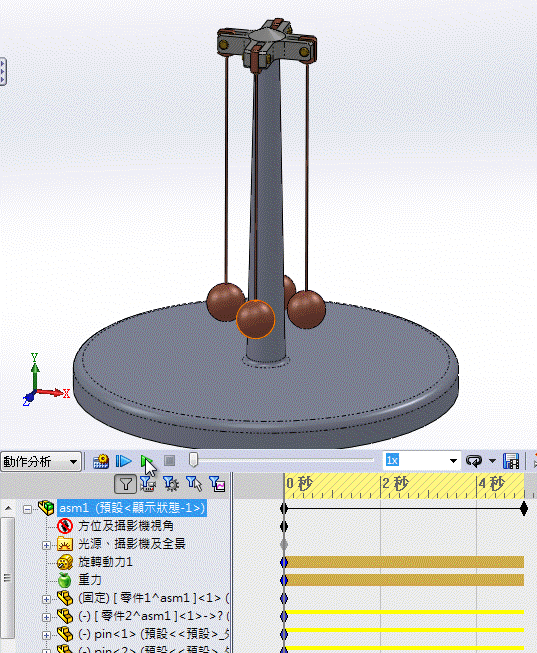The height and width of the screenshot is (653, 537).
Task: Click the 光源 row grey keyframe
Action: point(284,544)
